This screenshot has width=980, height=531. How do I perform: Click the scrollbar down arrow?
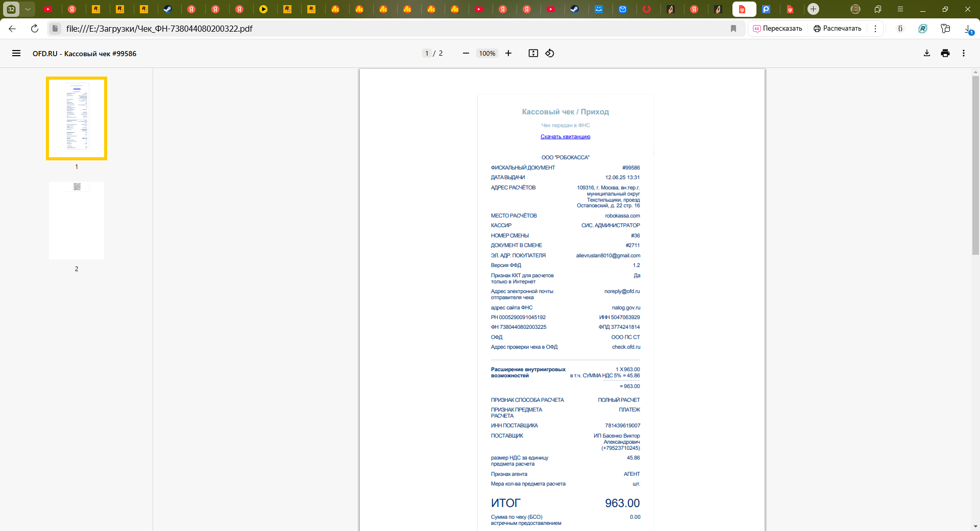975,526
